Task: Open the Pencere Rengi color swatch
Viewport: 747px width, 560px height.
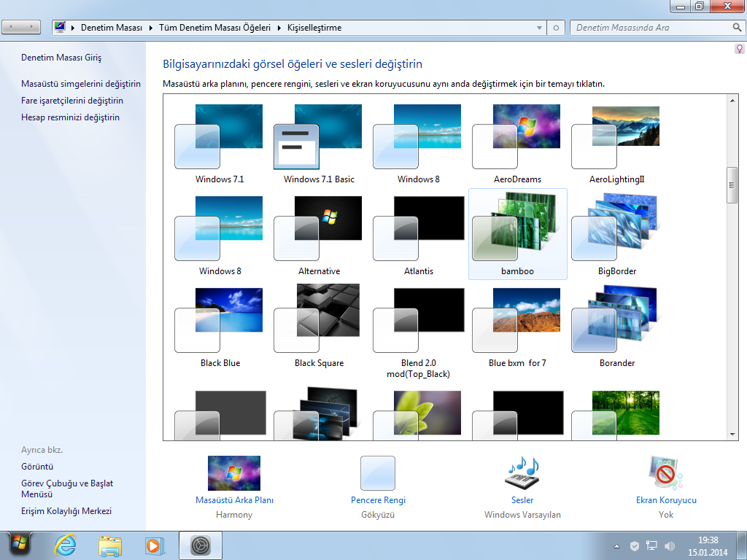Action: 378,474
